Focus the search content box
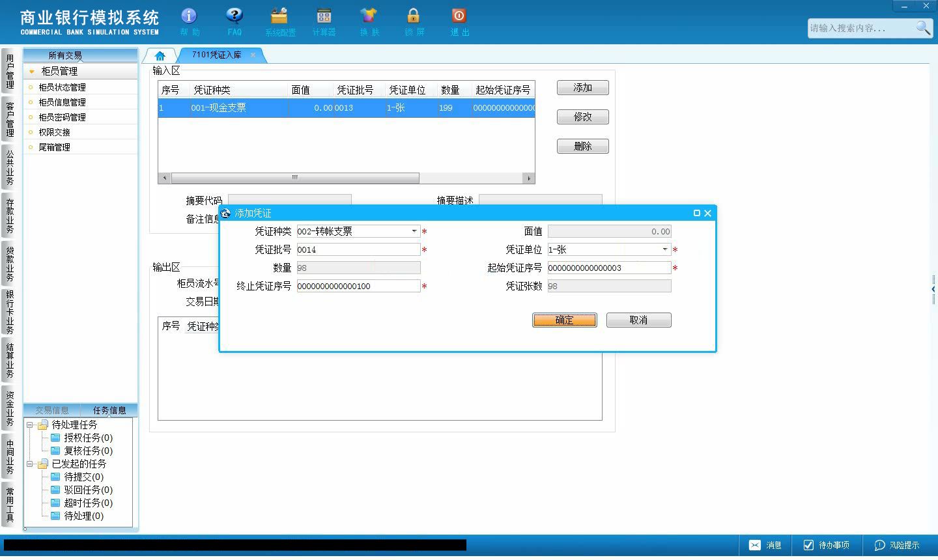The height and width of the screenshot is (560, 938). pos(861,28)
